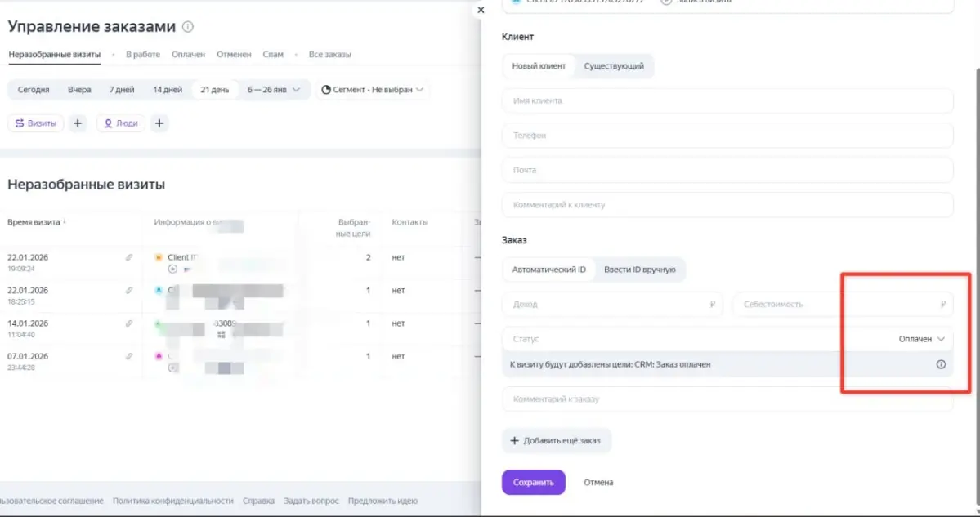Click Добавить ещё заказ button

[556, 441]
